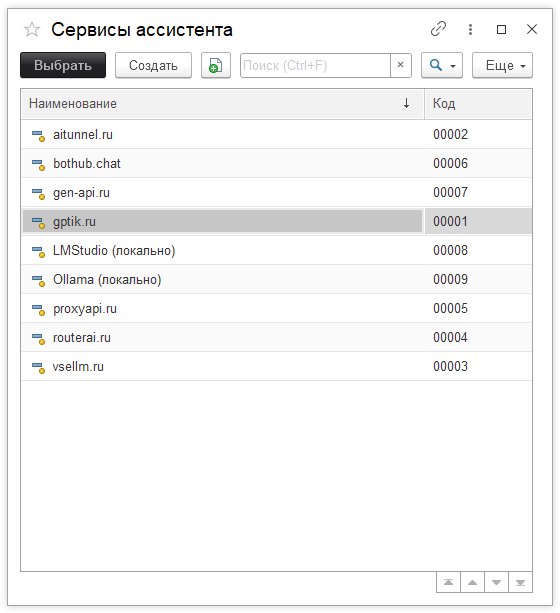The width and height of the screenshot is (560, 613).
Task: Add form to favorites with star icon
Action: click(32, 29)
